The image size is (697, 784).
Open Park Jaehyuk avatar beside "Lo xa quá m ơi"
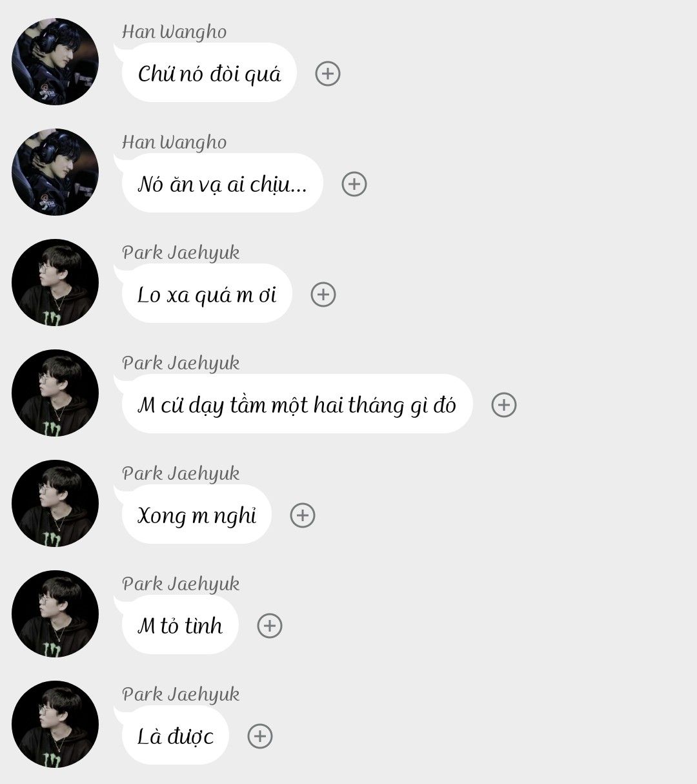55,282
